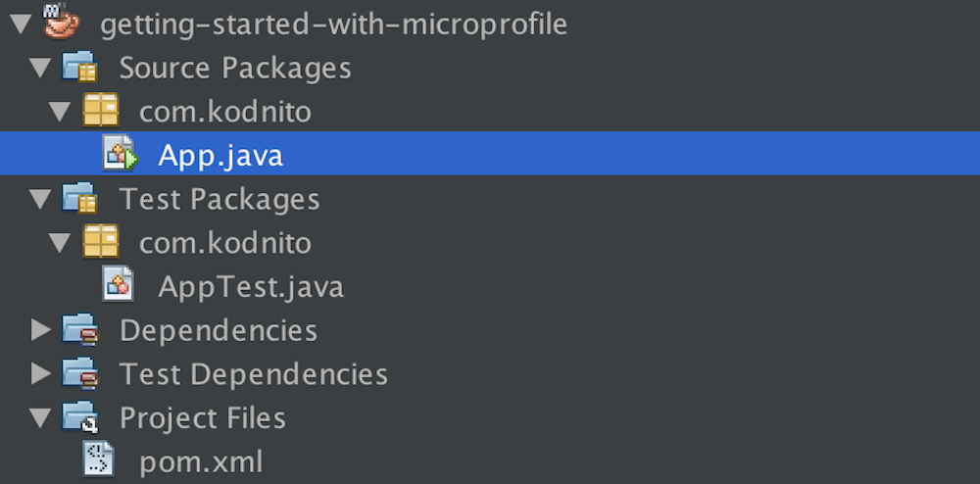Click the Test Dependencies folder icon
Image resolution: width=980 pixels, height=484 pixels.
coord(79,373)
